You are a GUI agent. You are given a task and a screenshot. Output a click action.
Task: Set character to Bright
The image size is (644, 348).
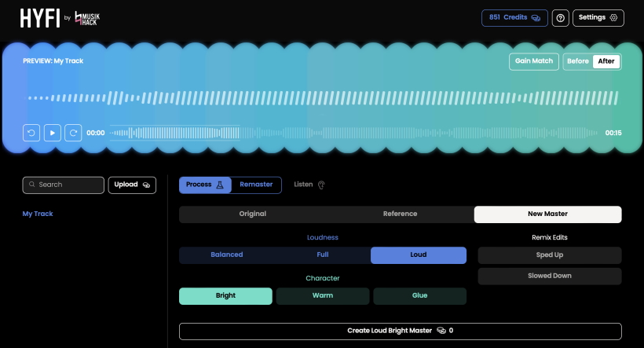(225, 296)
